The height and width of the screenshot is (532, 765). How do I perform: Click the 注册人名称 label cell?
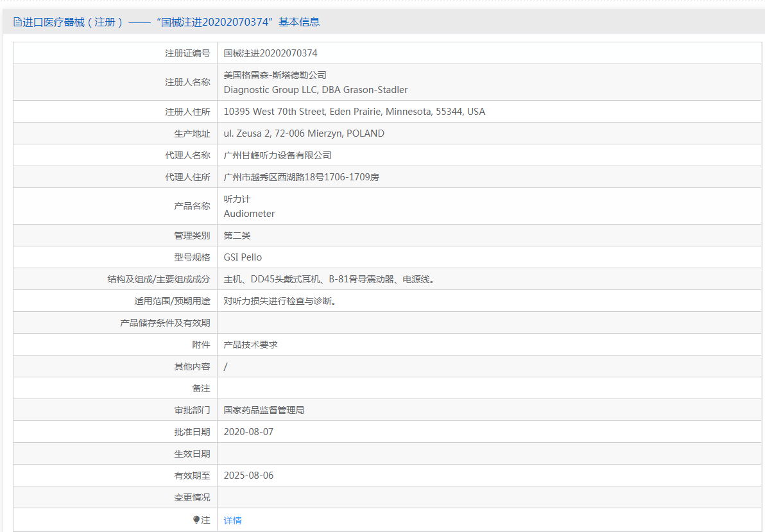click(x=115, y=82)
